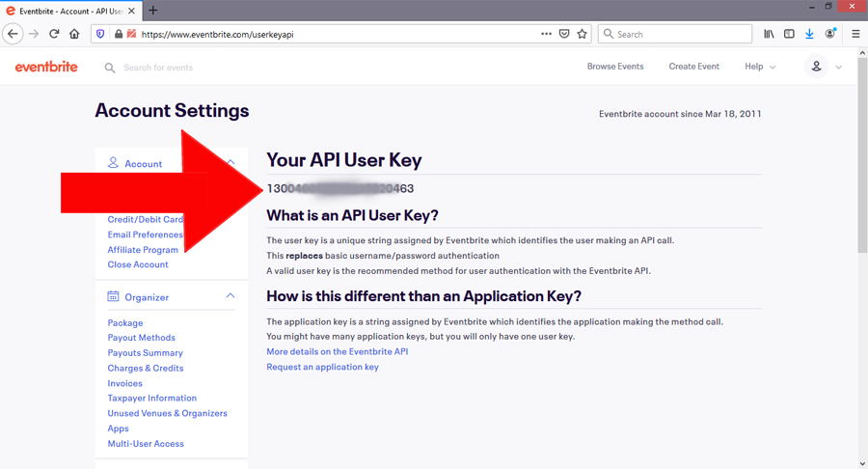Viewport: 868px width, 469px height.
Task: Click the What is an API User Key? heading
Action: 352,215
